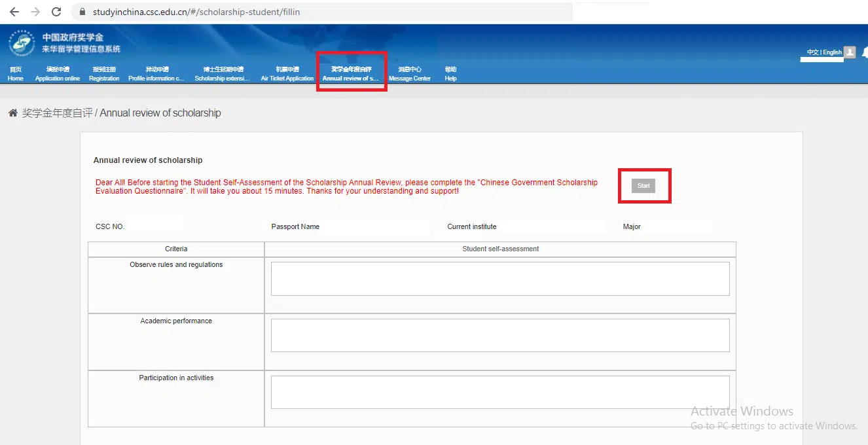Click the home icon in breadcrumb
The image size is (868, 445).
(x=12, y=113)
